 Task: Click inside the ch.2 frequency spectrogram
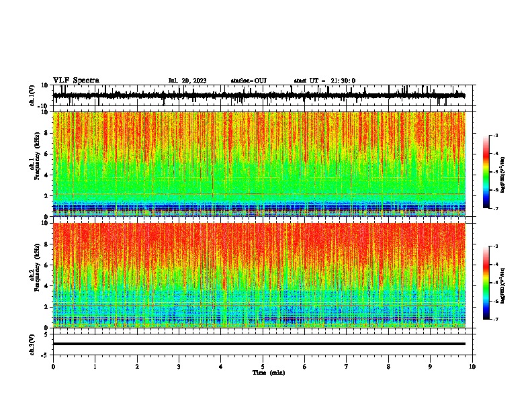[x=259, y=275]
